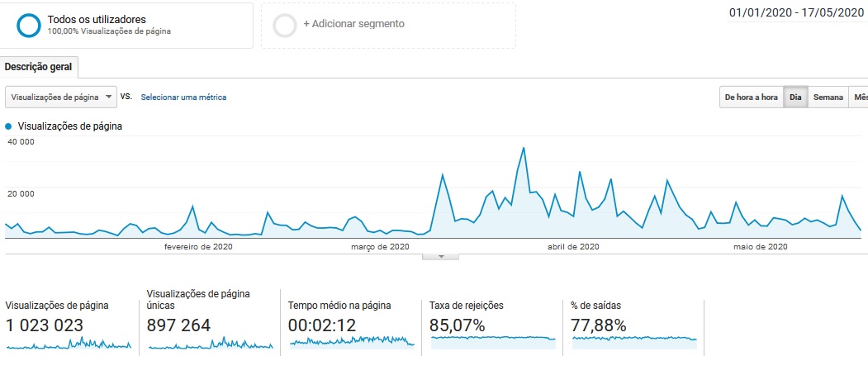This screenshot has height=375, width=868.
Task: Open the date range 01/01/2020 - 17/05/2020
Action: pyautogui.click(x=798, y=13)
